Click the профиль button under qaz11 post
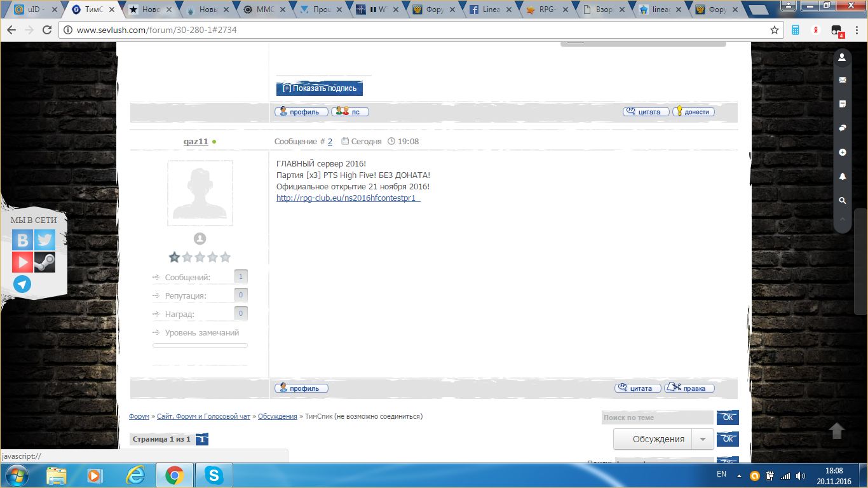868x488 pixels. [x=301, y=388]
